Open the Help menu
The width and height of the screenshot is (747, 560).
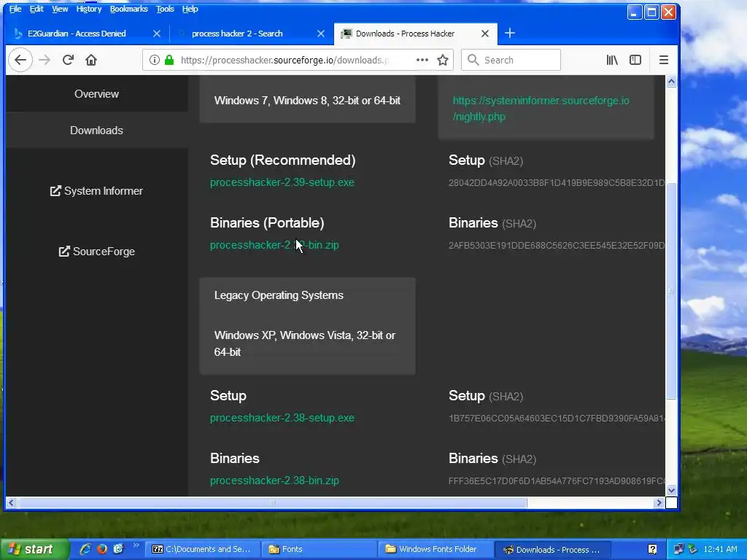pyautogui.click(x=190, y=9)
